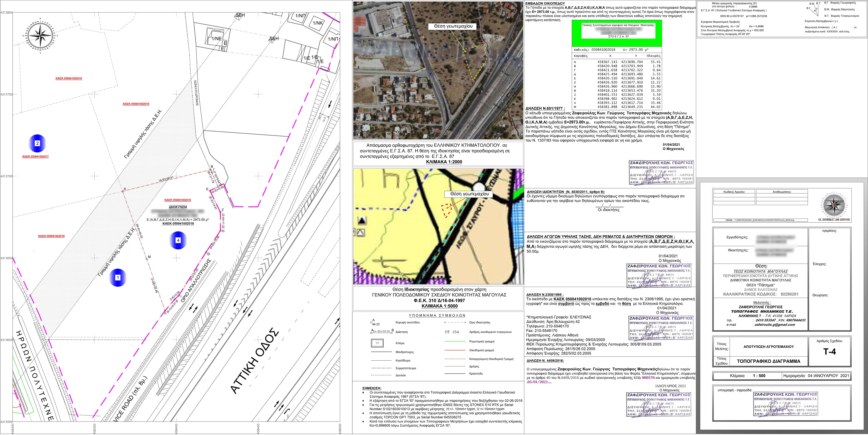
Task: Click the building label 1/ΝΚ
Action: click(x=318, y=23)
